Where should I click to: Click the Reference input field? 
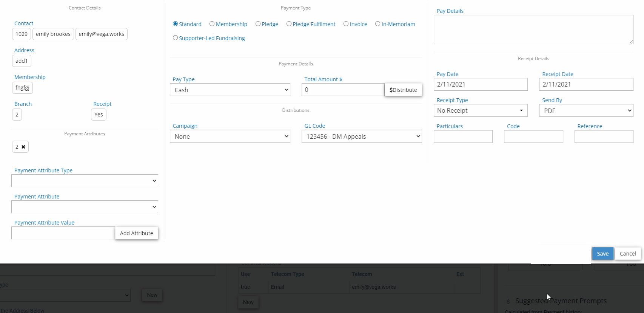point(604,136)
